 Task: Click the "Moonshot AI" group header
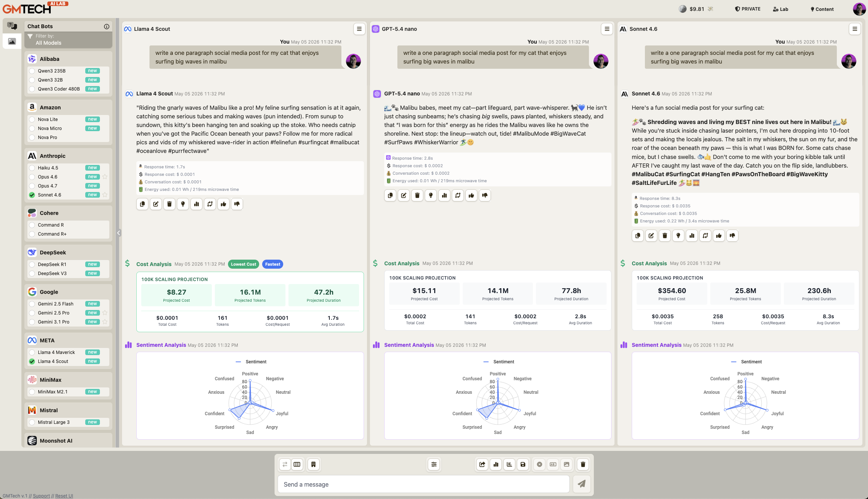click(x=68, y=440)
